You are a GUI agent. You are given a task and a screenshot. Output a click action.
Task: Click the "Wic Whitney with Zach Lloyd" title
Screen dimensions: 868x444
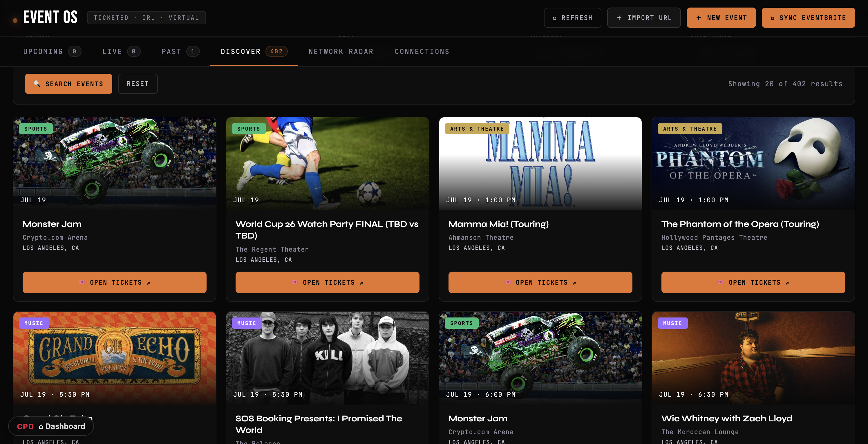click(727, 419)
